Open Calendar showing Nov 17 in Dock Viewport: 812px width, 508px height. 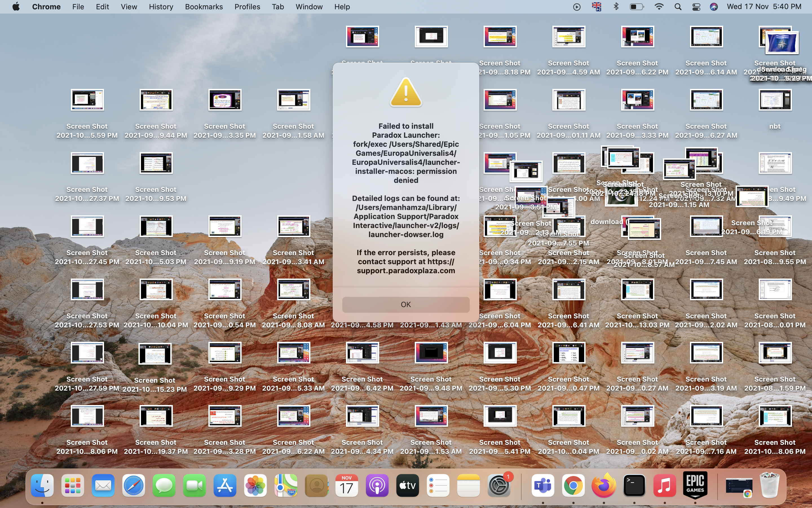347,485
